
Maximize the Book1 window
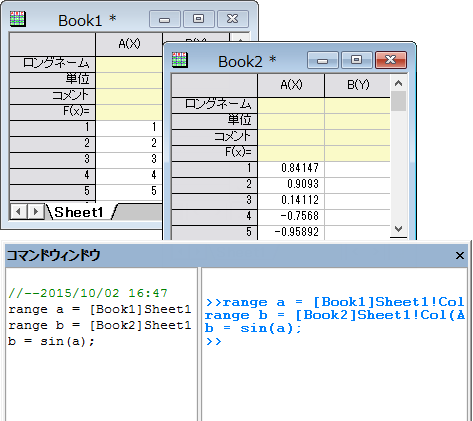coord(199,19)
